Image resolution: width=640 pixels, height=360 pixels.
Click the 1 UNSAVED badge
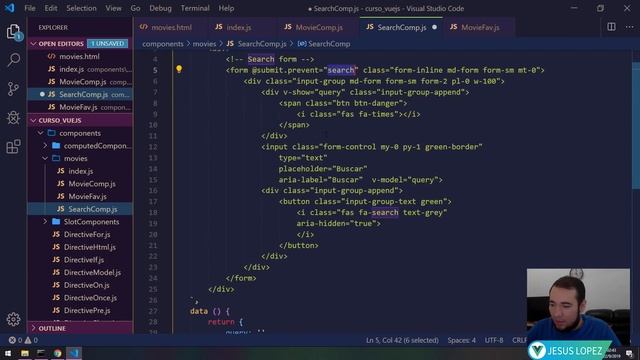[107, 44]
